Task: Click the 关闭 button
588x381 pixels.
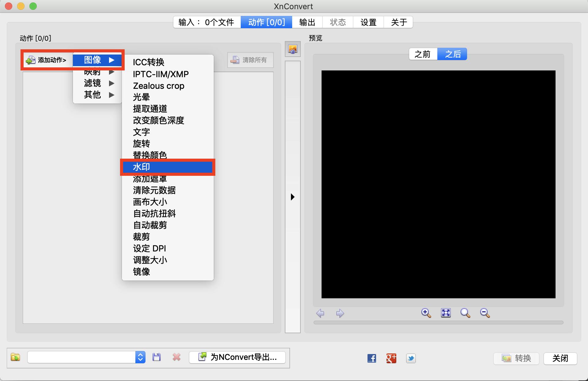Action: [560, 358]
